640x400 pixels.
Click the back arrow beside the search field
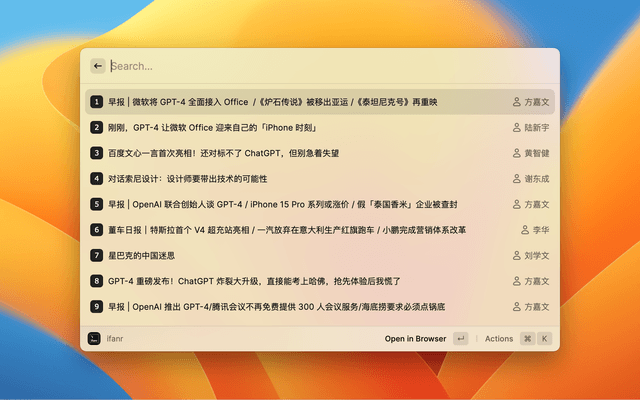pos(98,66)
